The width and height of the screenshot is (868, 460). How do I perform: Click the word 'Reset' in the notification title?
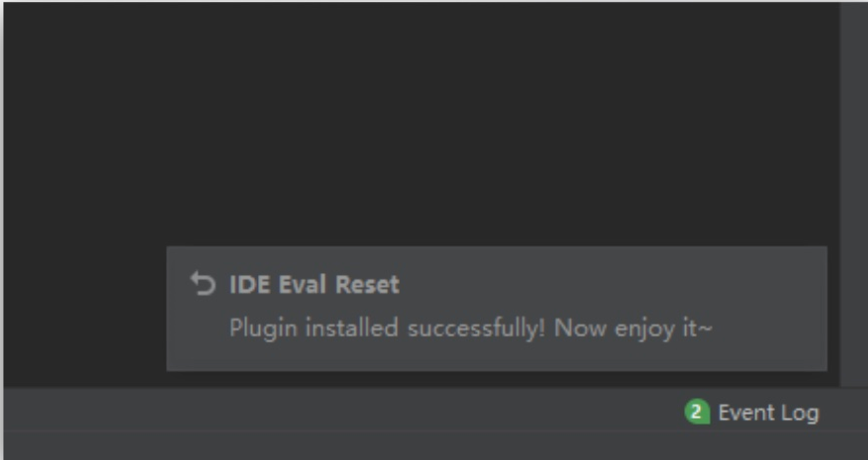pos(368,284)
